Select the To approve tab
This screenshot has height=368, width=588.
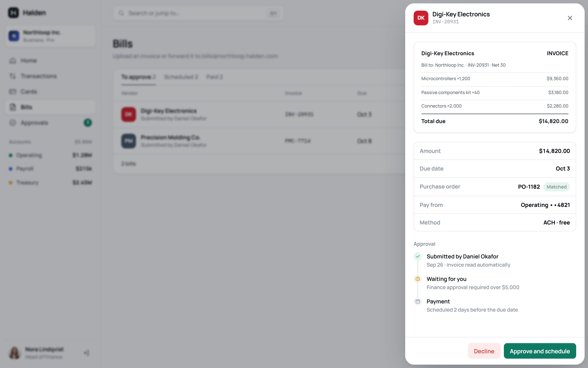(x=138, y=77)
